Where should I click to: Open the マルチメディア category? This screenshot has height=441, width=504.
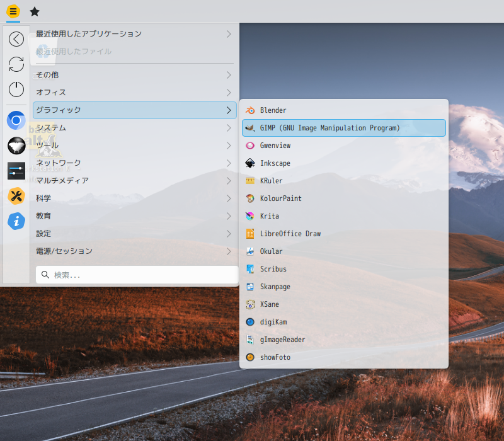click(x=135, y=181)
